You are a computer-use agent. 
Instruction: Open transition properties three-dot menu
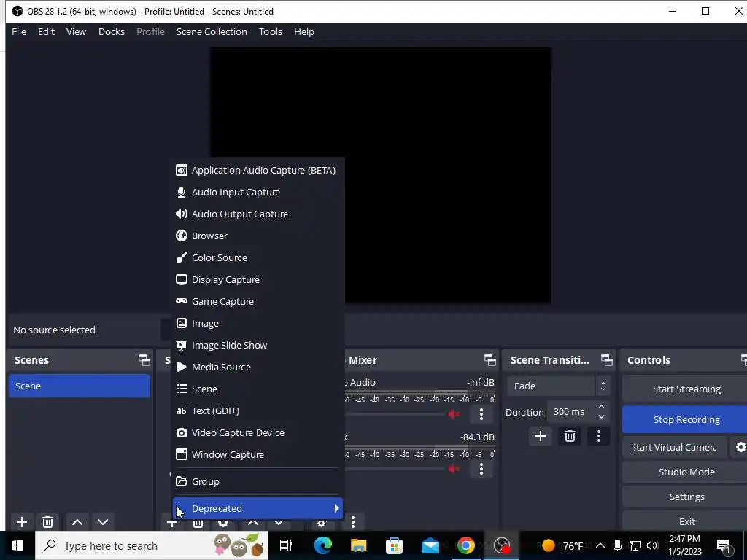click(x=599, y=436)
